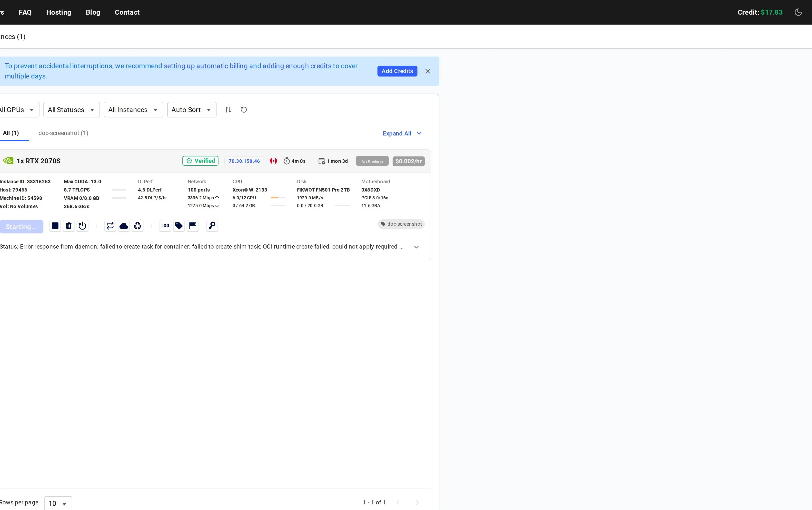812x510 pixels.
Task: Open the Auto Sort dropdown
Action: coord(191,110)
